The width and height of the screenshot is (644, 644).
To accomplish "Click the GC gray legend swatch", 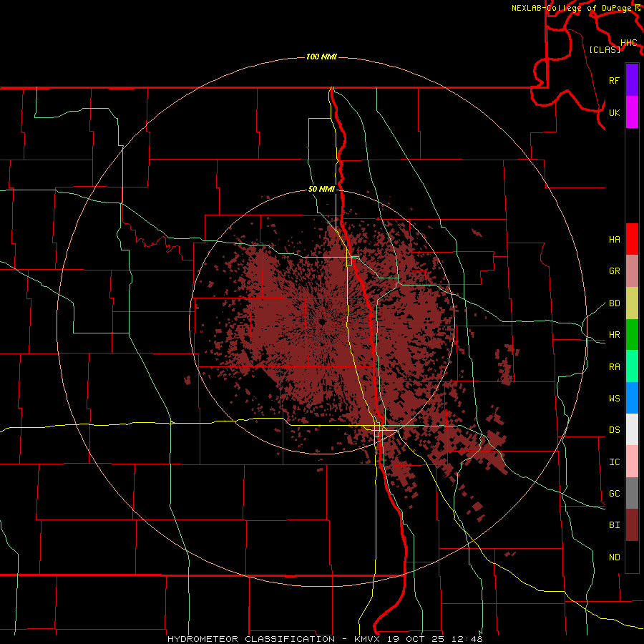I will click(x=632, y=493).
